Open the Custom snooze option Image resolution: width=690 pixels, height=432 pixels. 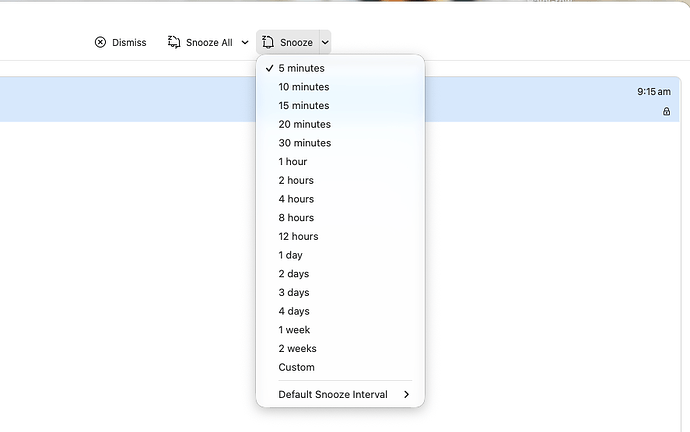[340, 367]
